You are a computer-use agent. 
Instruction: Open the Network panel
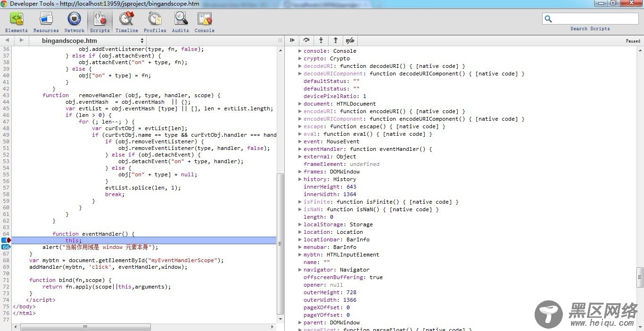74,22
